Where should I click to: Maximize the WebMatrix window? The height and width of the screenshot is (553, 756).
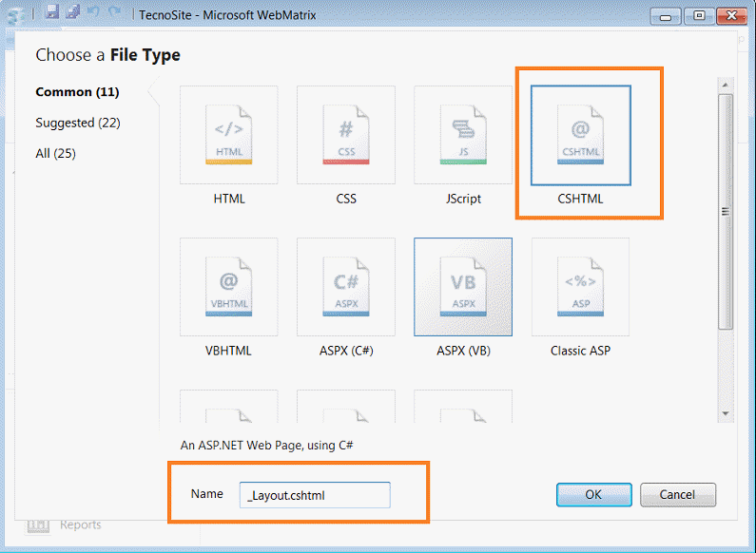(699, 16)
